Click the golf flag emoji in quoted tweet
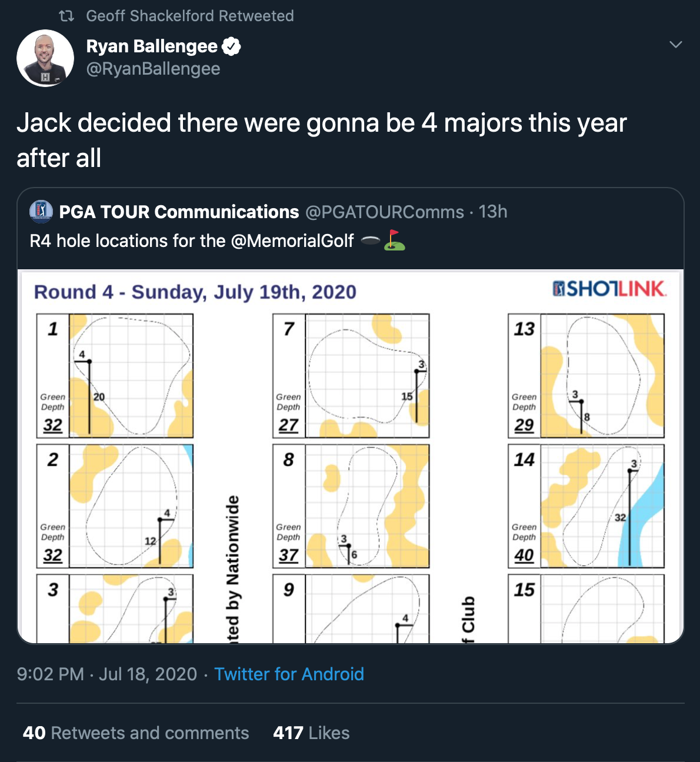This screenshot has height=762, width=700. tap(394, 240)
